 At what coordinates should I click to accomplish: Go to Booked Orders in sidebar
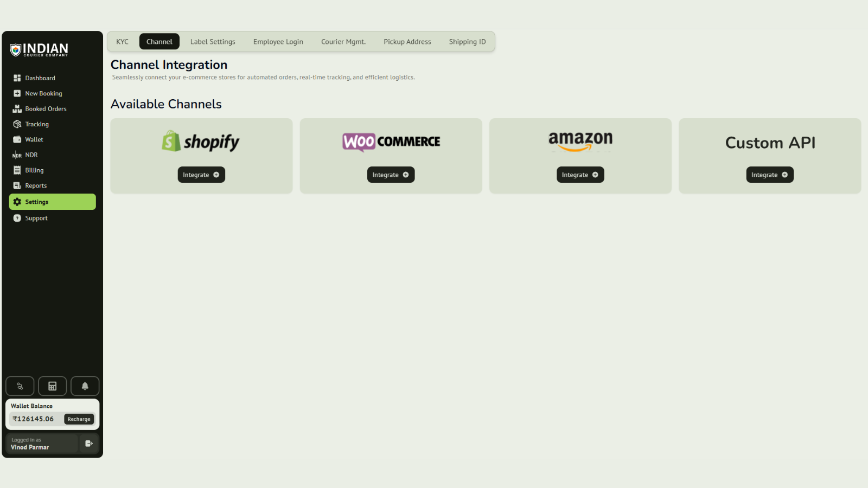click(52, 109)
